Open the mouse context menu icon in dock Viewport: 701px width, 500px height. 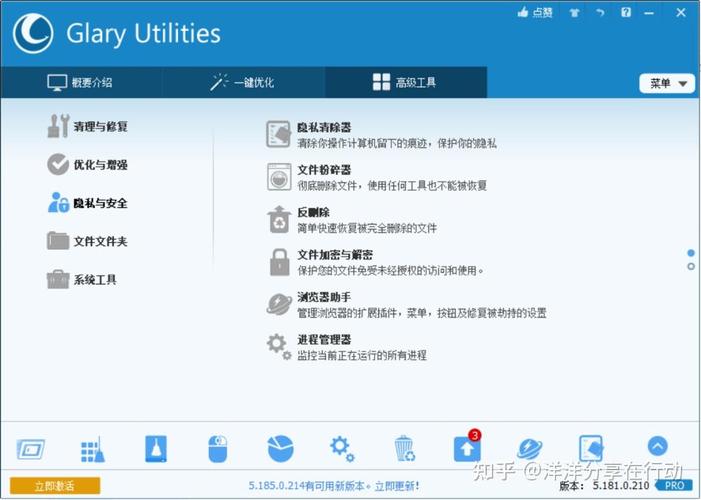coord(218,449)
